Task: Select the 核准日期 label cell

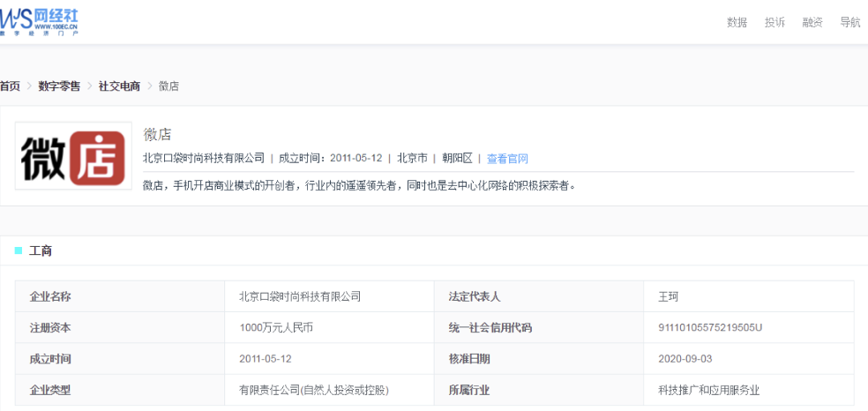Action: coord(539,358)
